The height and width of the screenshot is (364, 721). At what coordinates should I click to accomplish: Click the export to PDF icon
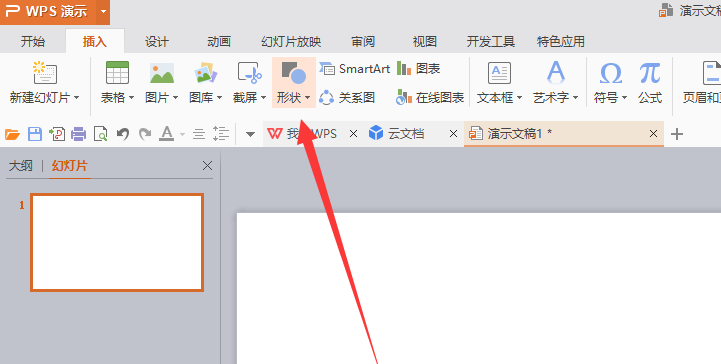tap(57, 134)
